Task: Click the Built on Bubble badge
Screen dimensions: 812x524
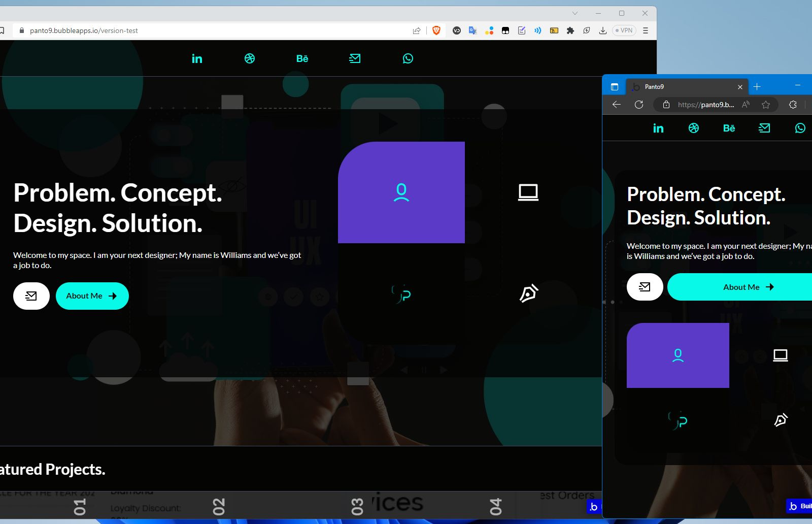Action: [x=799, y=506]
